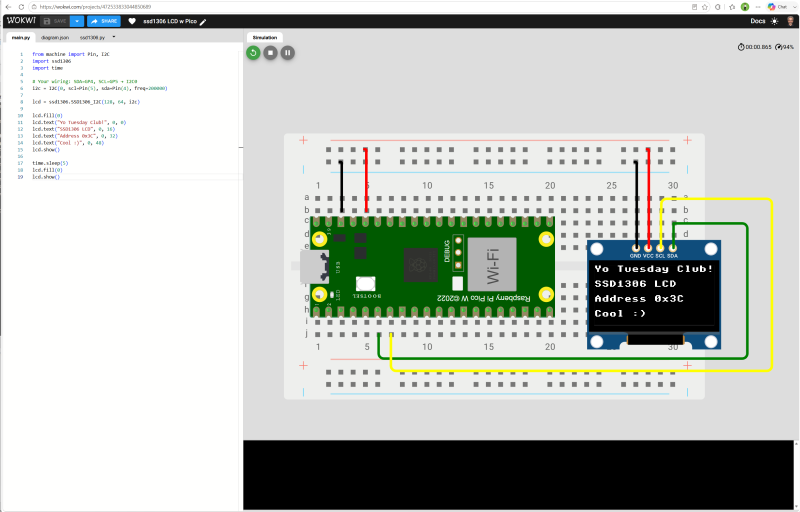The image size is (800, 512).
Task: Select the Simulation tab
Action: (x=265, y=38)
